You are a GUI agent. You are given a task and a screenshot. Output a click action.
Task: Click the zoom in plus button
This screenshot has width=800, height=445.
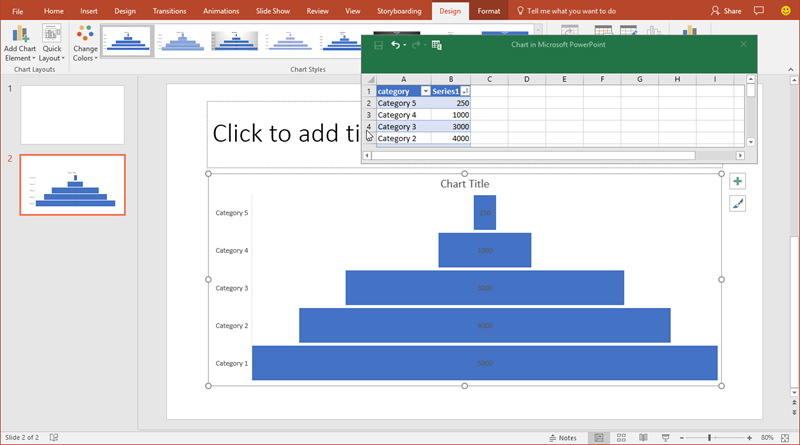click(x=749, y=438)
